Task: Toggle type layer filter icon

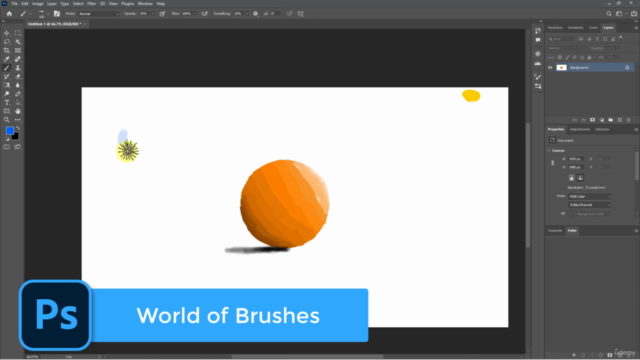Action: [597, 39]
